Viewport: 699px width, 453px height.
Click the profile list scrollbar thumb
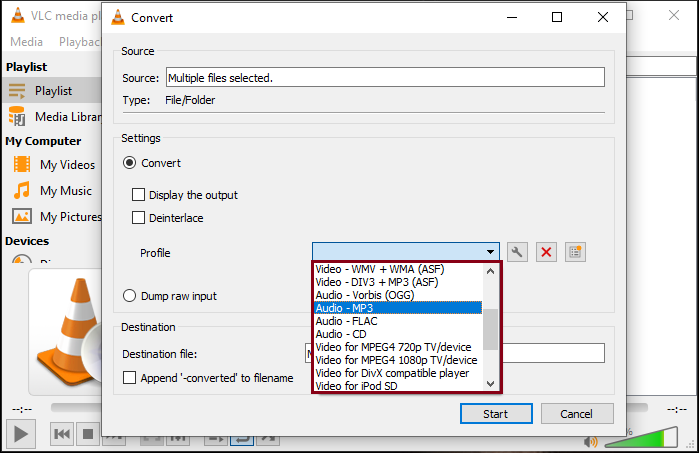tap(490, 329)
